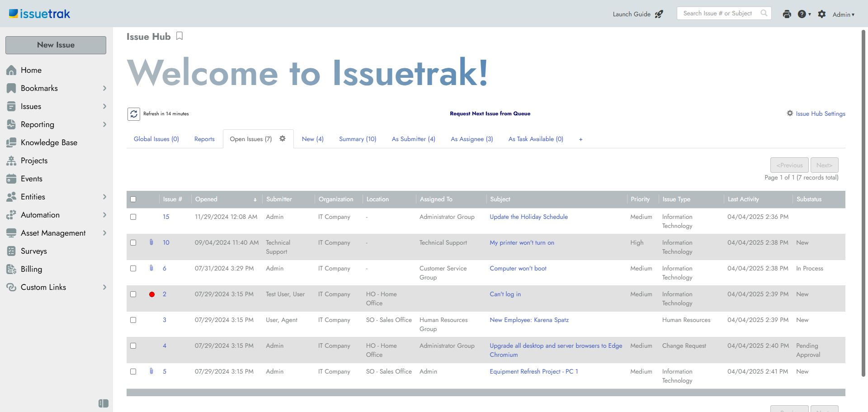Collapse the sidebar using bottom toggle icon
This screenshot has width=868, height=412.
[x=104, y=403]
